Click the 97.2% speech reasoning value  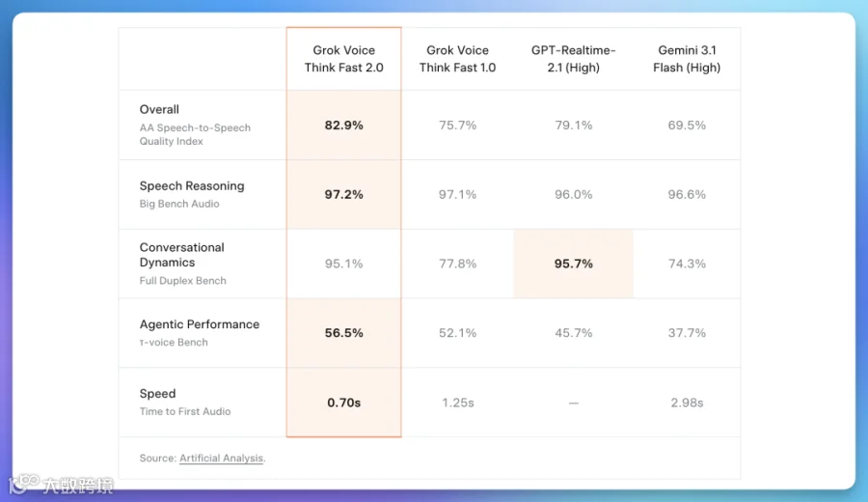[x=343, y=194]
